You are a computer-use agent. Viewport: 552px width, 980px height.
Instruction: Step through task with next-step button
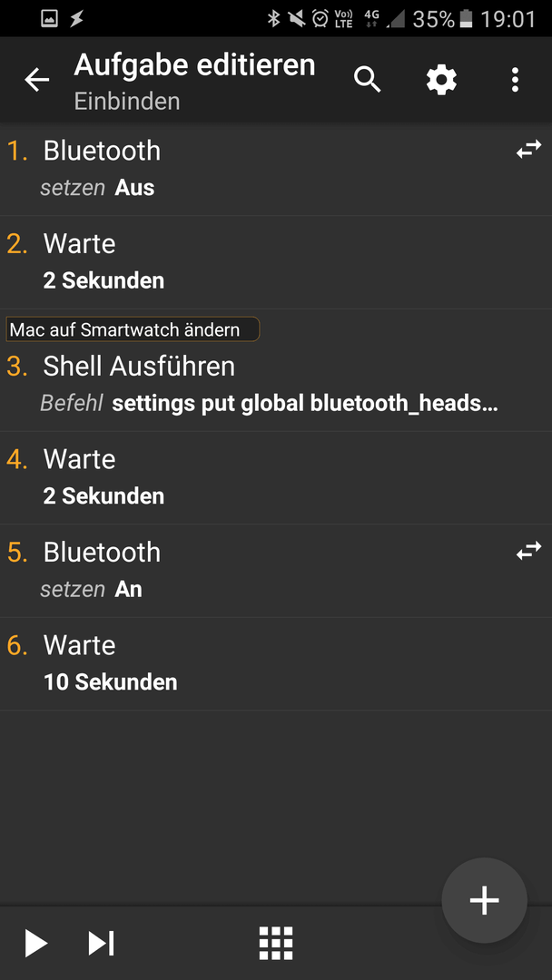click(x=101, y=943)
